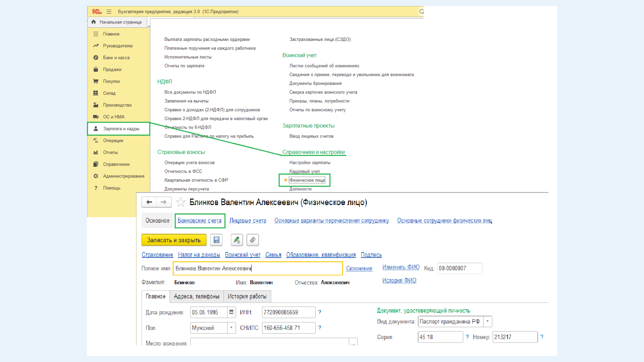Add to favorites with star icon
The height and width of the screenshot is (362, 644).
[180, 202]
